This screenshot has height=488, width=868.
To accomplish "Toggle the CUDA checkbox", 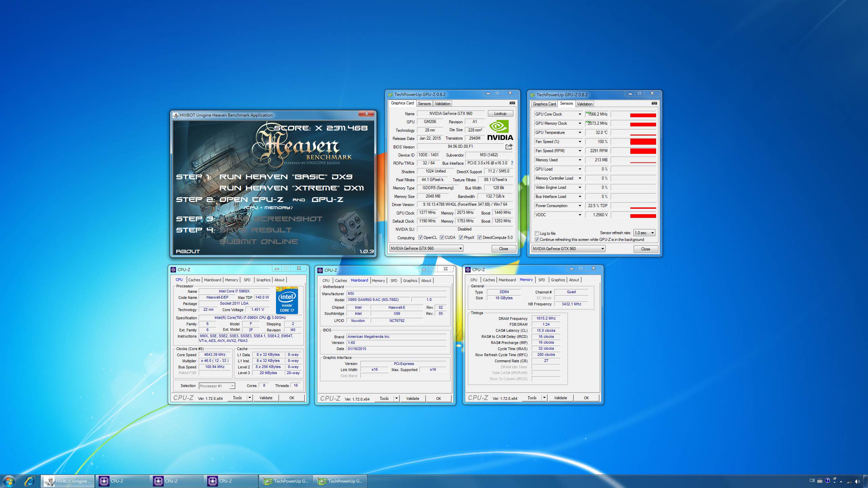I will pos(442,238).
